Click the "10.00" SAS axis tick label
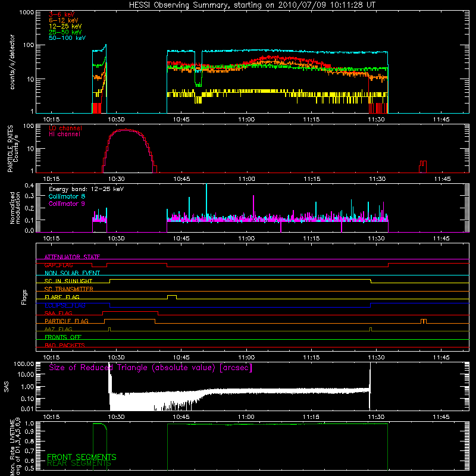The width and height of the screenshot is (476, 476). [x=26, y=374]
